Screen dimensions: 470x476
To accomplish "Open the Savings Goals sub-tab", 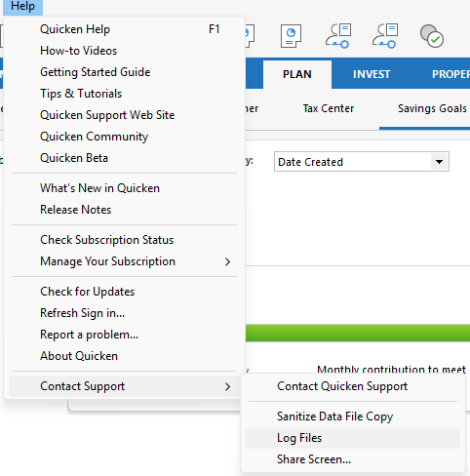I will 432,108.
